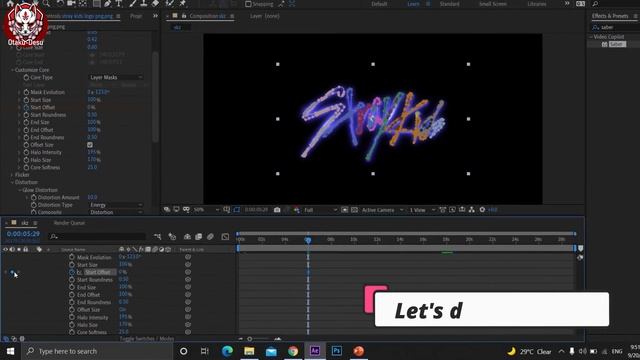Click the Core Softness 23.0 value in Effect Controls
640x360 pixels.
92,167
